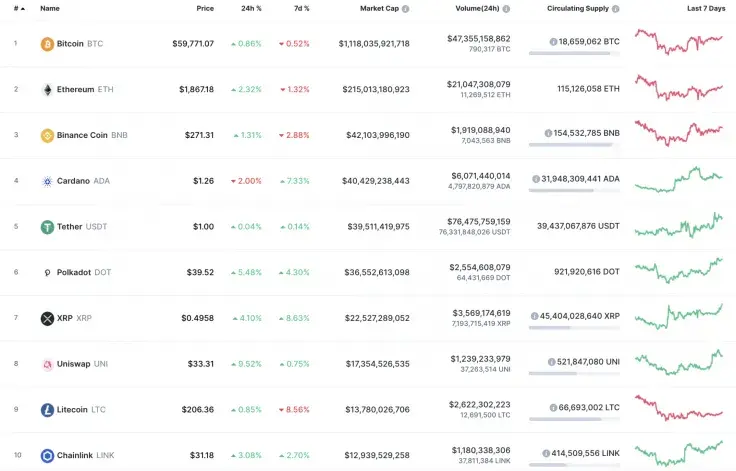The height and width of the screenshot is (471, 736).
Task: Sort by the Name column header
Action: point(50,8)
